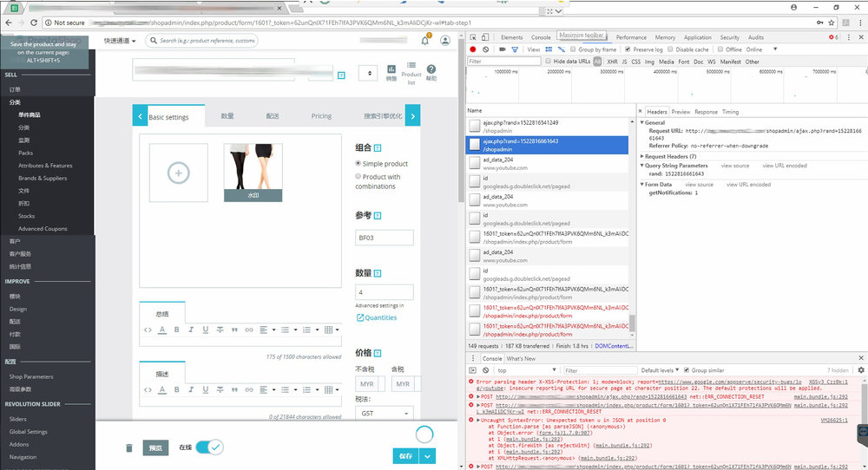Open the Response tab in request details
Screen dimensions: 868x470
tap(706, 111)
